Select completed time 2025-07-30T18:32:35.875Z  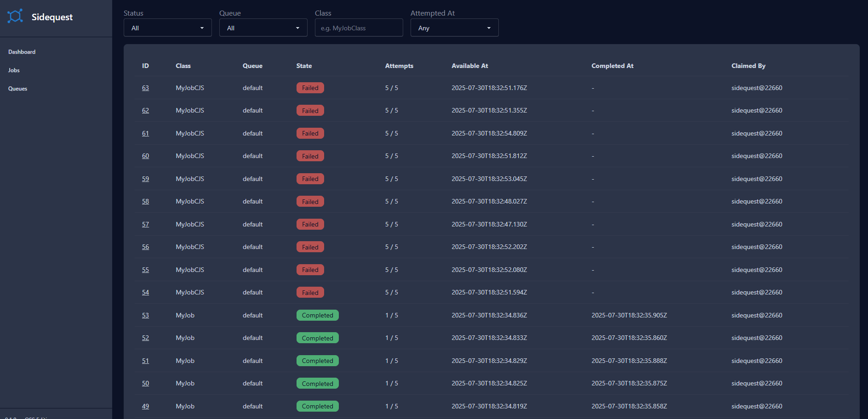point(629,383)
